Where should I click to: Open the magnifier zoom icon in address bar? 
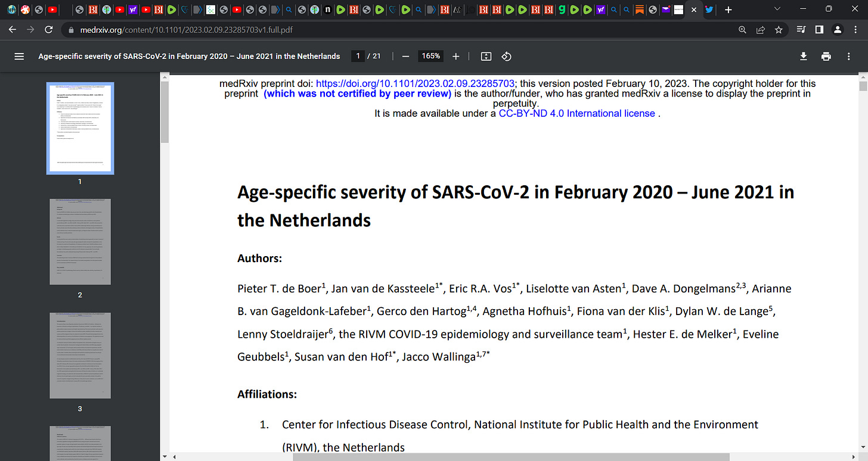tap(742, 30)
